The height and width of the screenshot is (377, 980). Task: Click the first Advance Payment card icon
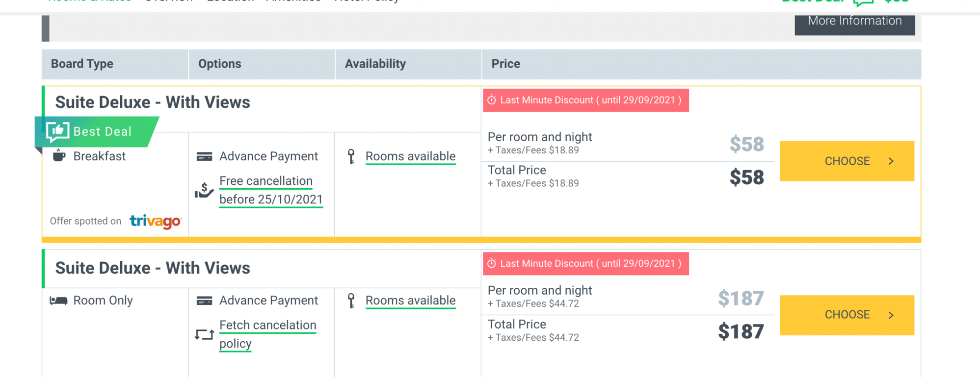pyautogui.click(x=204, y=156)
